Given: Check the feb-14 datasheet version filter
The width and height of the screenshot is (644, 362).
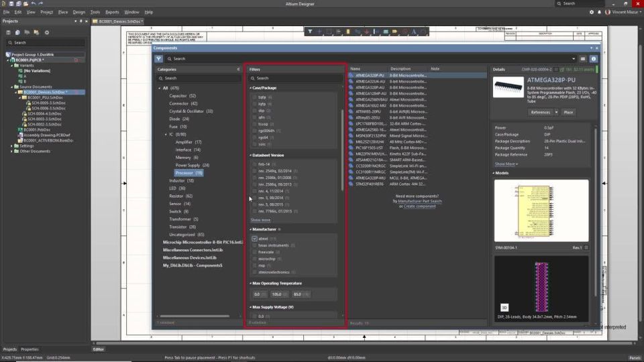Looking at the screenshot, I should coord(254,164).
